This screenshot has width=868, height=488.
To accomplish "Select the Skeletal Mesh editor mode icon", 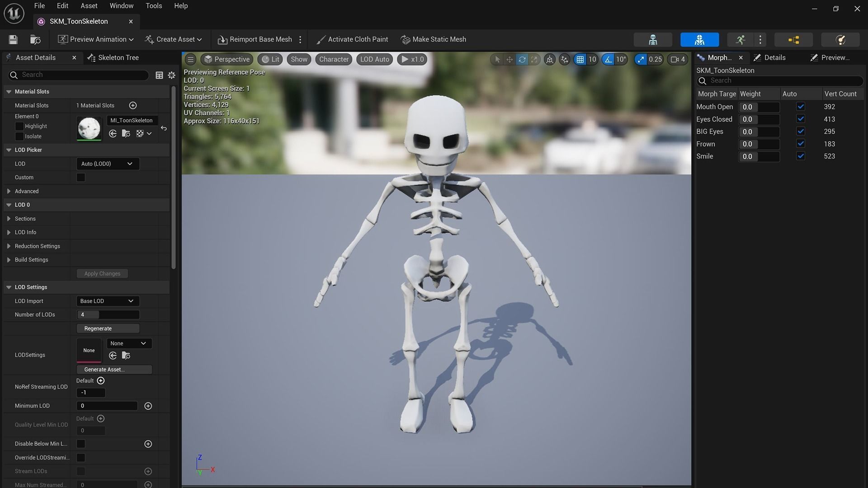I will pos(699,40).
